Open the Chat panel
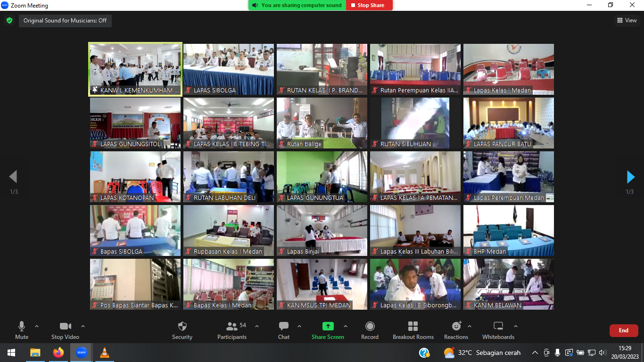This screenshot has height=362, width=644. point(284,327)
